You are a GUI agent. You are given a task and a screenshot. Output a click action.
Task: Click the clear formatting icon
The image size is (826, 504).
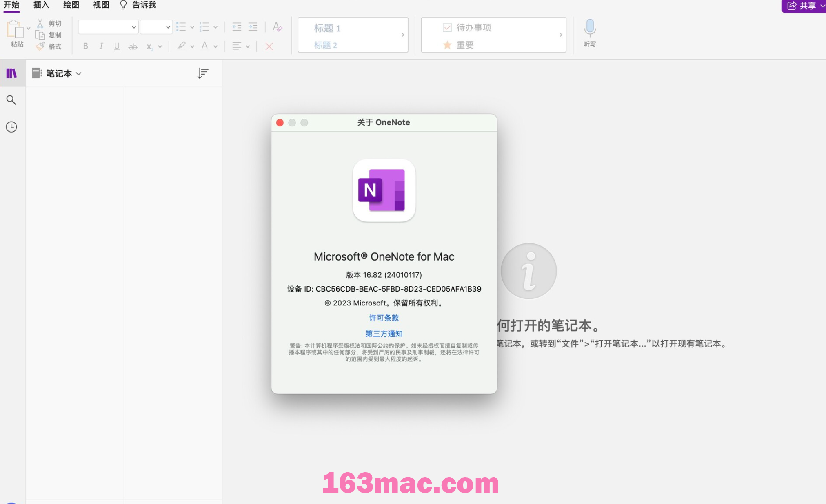278,27
